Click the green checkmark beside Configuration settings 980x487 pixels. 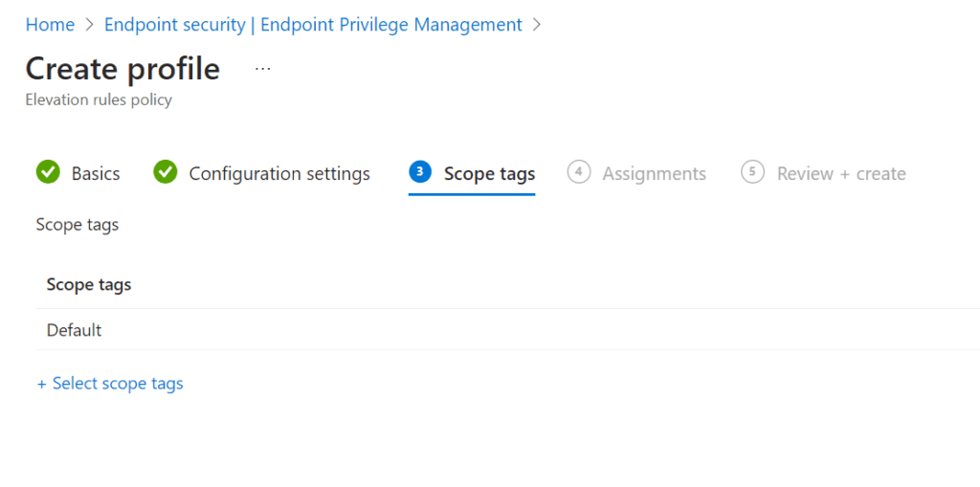pyautogui.click(x=166, y=173)
